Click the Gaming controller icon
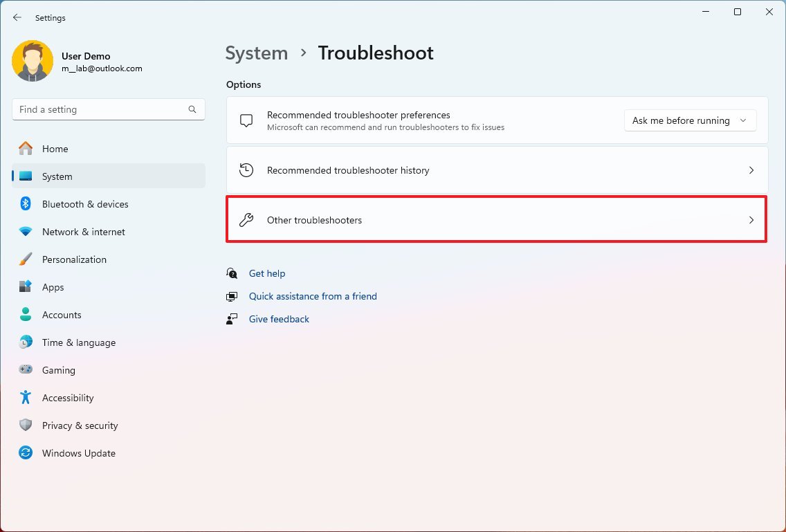The height and width of the screenshot is (532, 786). (x=26, y=370)
